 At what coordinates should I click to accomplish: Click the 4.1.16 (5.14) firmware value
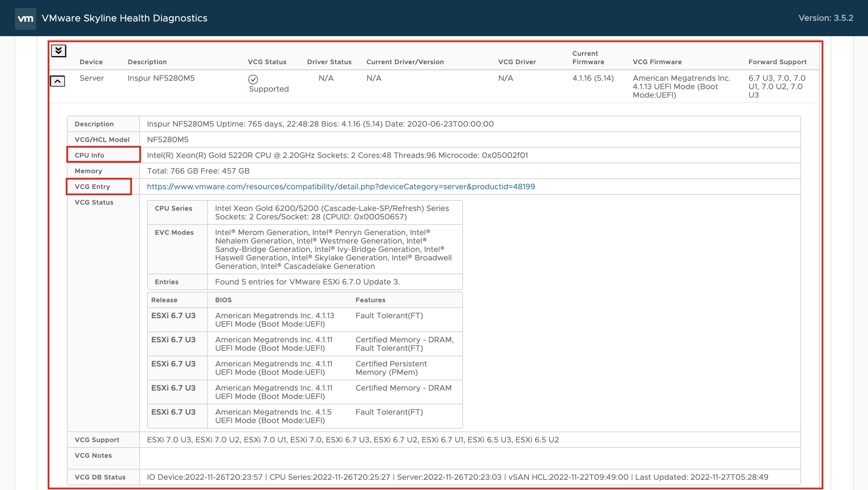[x=593, y=78]
